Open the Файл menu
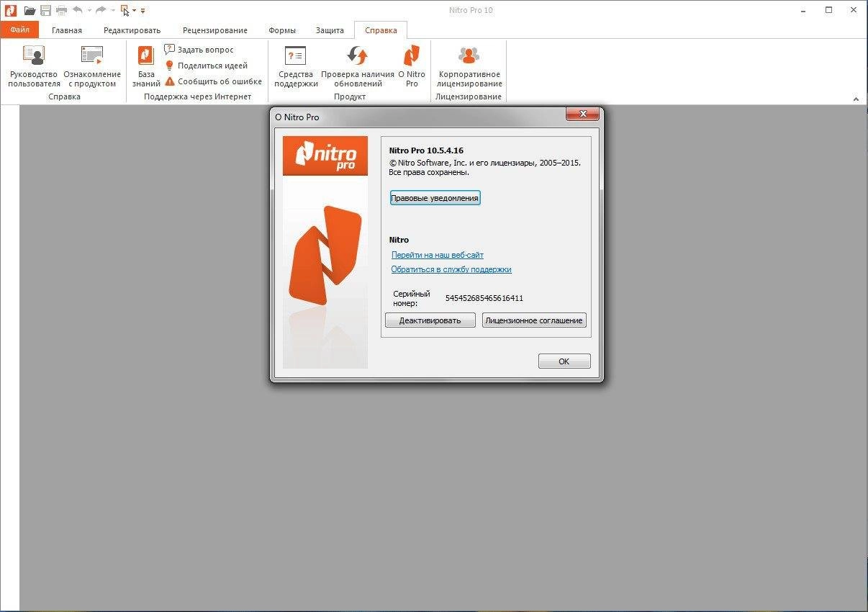 (19, 30)
